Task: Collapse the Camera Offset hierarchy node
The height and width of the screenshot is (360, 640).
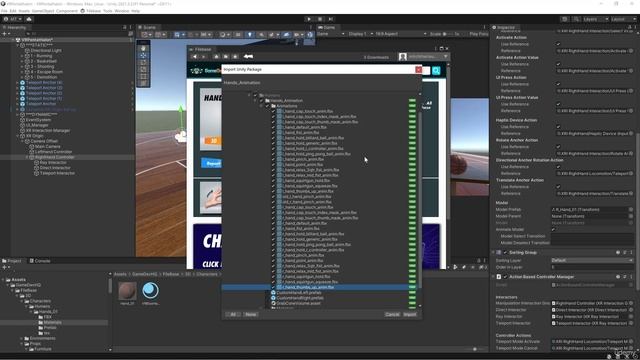Action: point(22,141)
